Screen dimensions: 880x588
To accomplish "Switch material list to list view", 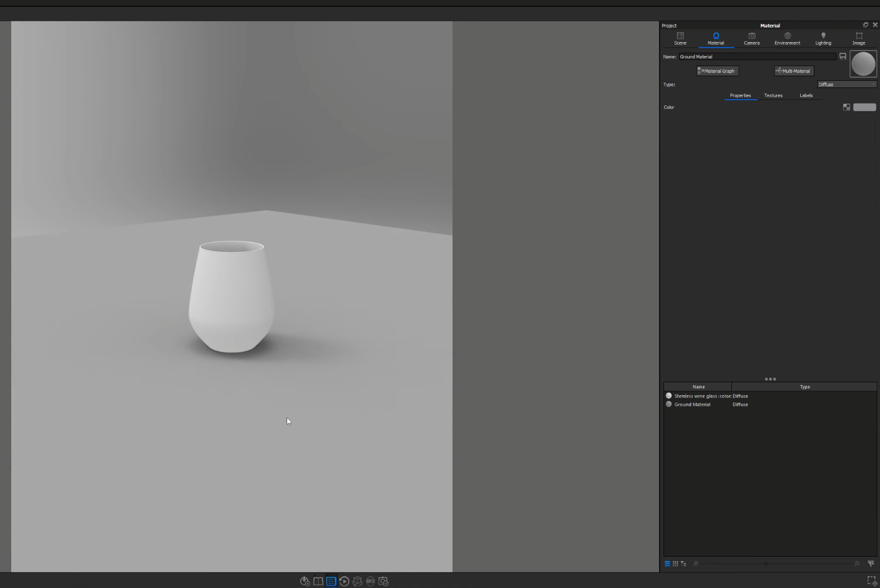I will pos(667,564).
